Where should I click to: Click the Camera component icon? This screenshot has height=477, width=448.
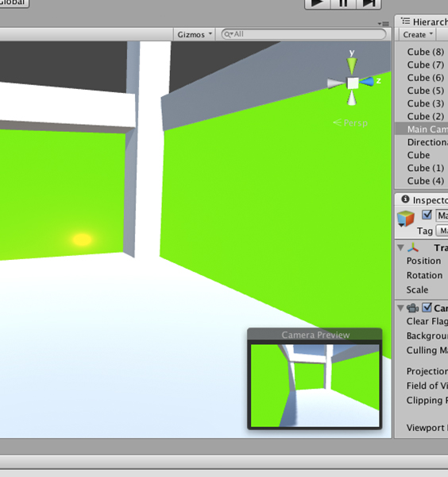[413, 308]
